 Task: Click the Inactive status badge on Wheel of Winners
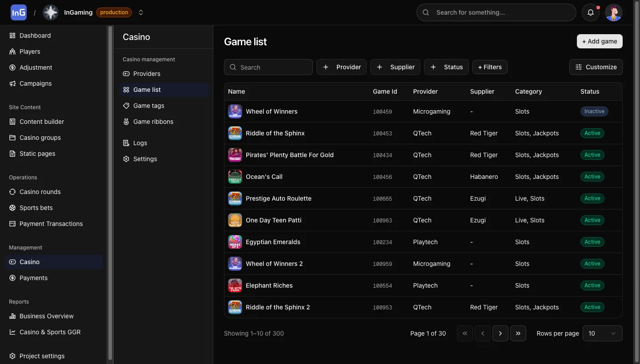coord(594,111)
